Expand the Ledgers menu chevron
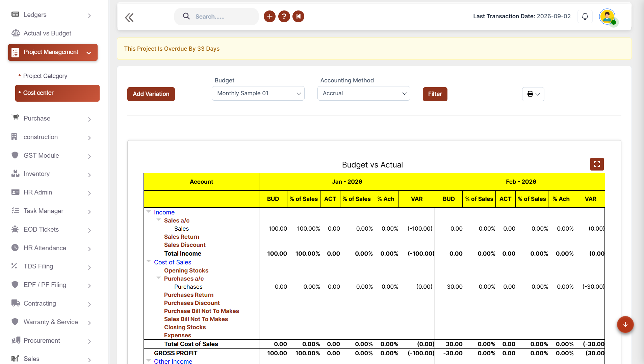The image size is (644, 364). tap(89, 16)
